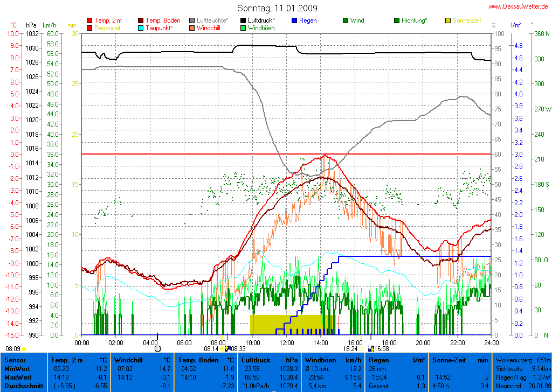
Task: Click the moon phase icon below 04:00
Action: point(157,349)
